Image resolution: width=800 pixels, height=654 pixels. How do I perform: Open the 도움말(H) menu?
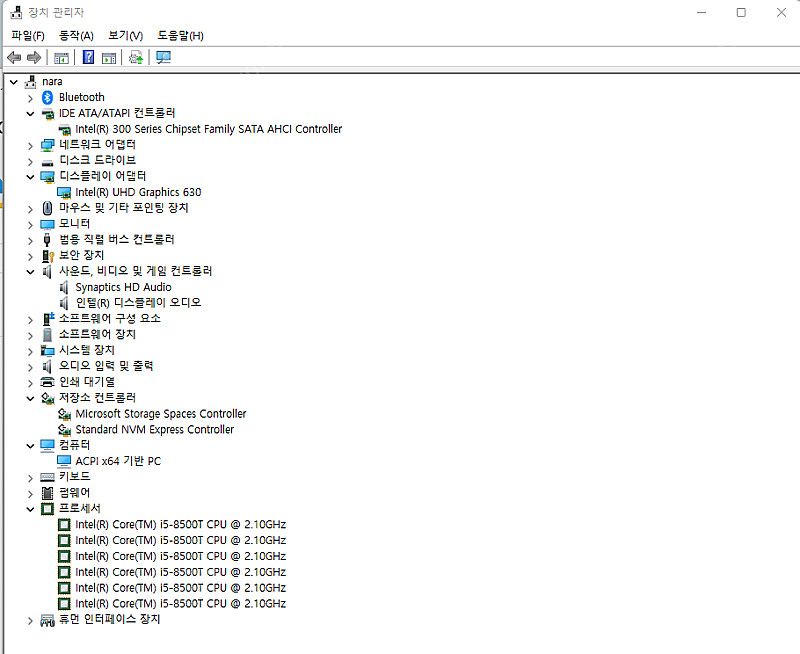click(x=180, y=36)
